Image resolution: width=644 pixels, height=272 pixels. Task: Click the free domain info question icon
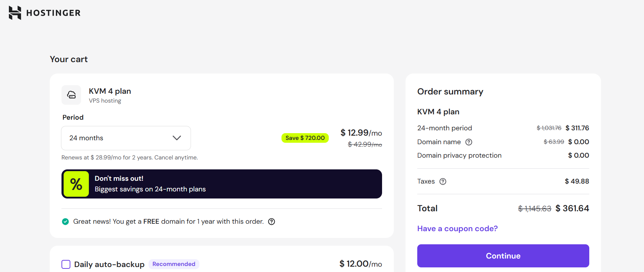[272, 222]
